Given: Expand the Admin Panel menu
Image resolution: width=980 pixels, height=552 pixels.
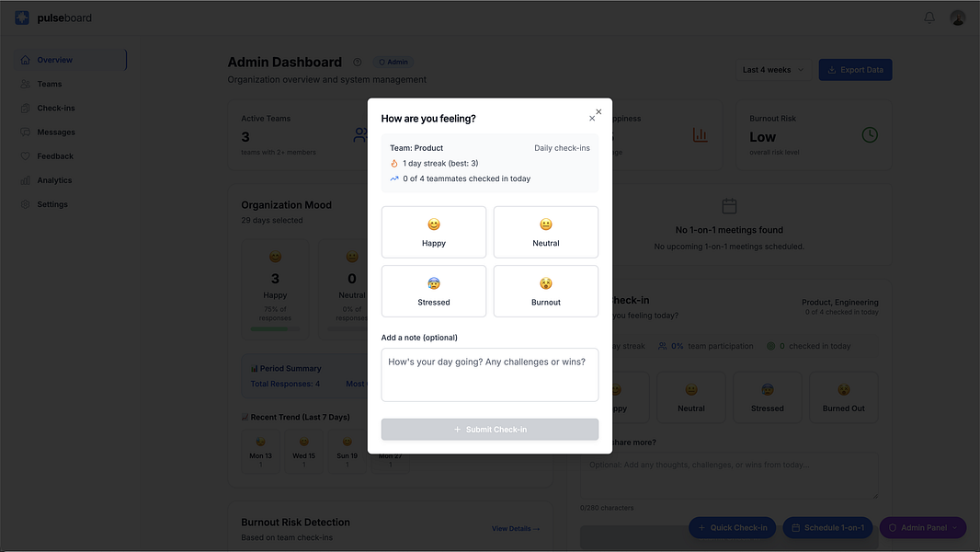Looking at the screenshot, I should pyautogui.click(x=923, y=528).
